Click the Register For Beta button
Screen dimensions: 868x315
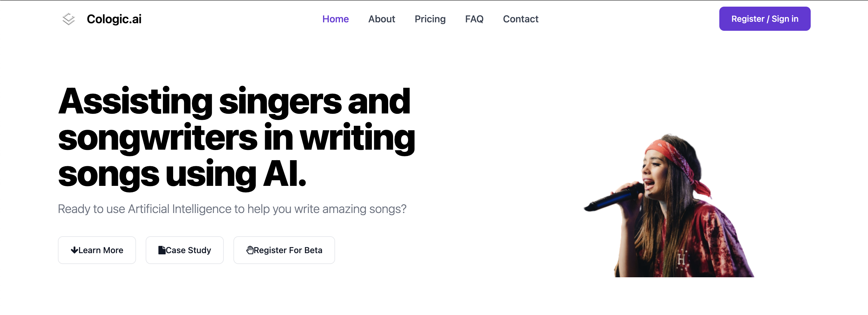pos(284,250)
